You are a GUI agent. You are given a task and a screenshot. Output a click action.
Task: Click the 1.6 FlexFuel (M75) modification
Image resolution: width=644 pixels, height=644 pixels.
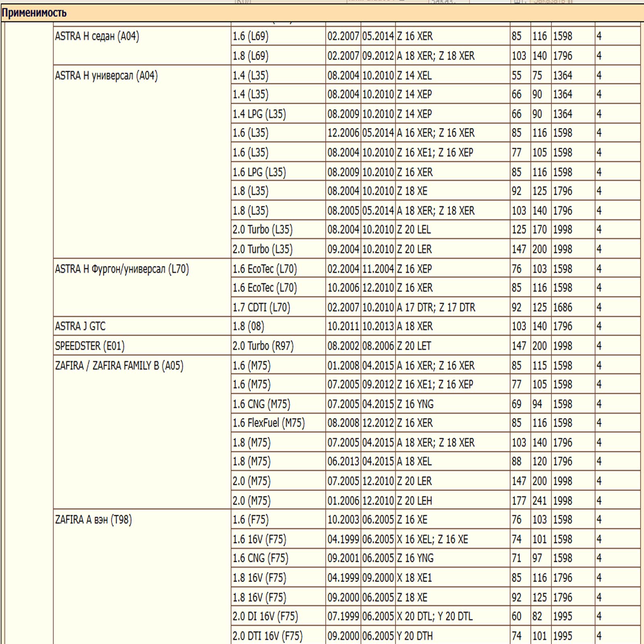(268, 423)
